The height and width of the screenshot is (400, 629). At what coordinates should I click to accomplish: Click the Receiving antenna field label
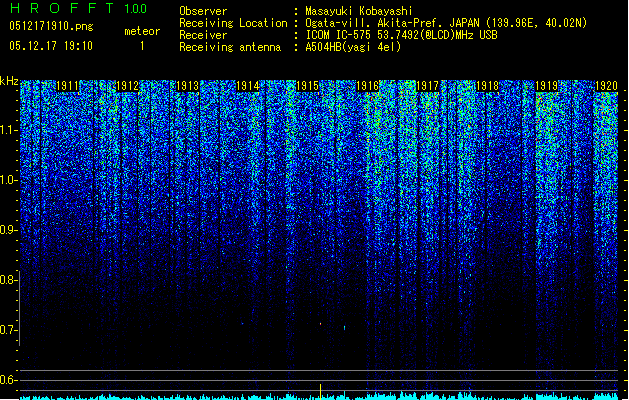(230, 47)
